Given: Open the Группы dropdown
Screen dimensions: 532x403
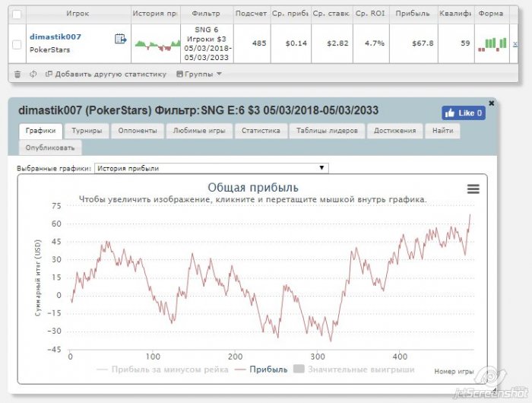Looking at the screenshot, I should click(199, 74).
